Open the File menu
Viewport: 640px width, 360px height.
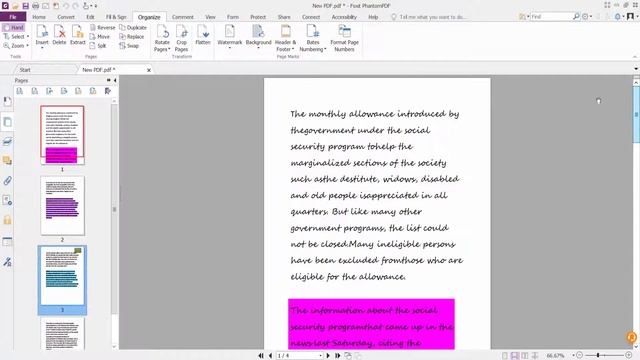click(13, 17)
